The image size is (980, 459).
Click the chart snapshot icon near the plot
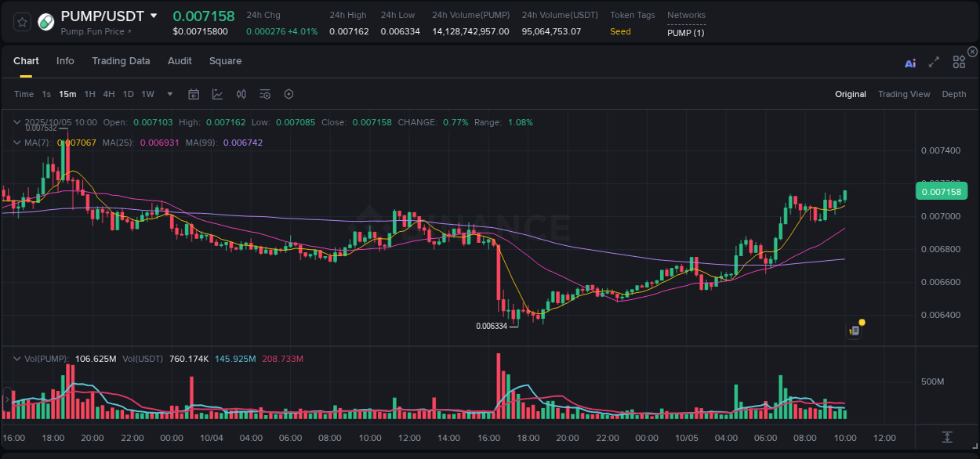[x=854, y=331]
